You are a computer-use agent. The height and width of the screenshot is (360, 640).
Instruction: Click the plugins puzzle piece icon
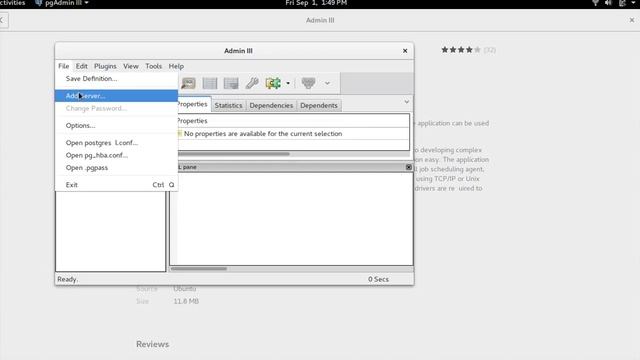pyautogui.click(x=273, y=83)
